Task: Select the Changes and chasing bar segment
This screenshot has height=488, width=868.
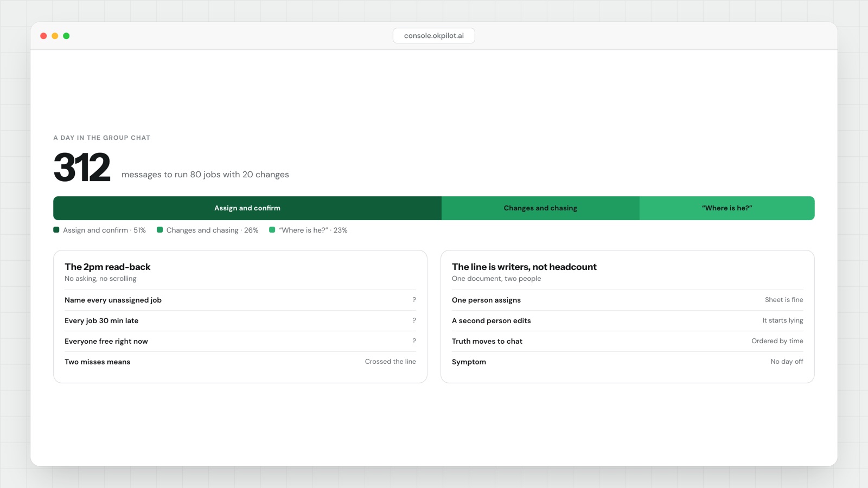Action: 540,208
